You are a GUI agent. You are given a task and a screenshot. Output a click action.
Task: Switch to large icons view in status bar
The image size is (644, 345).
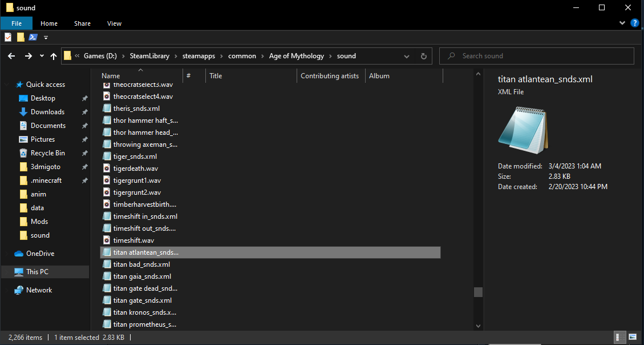[633, 337]
